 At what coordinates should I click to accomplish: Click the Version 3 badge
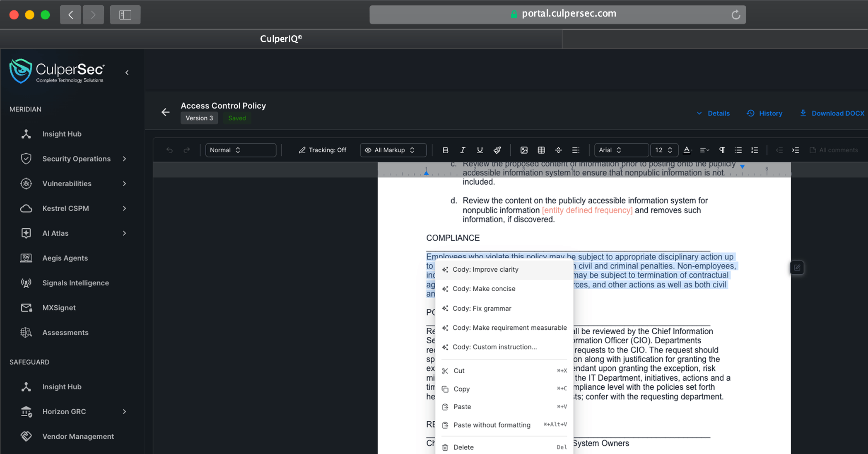coord(199,118)
